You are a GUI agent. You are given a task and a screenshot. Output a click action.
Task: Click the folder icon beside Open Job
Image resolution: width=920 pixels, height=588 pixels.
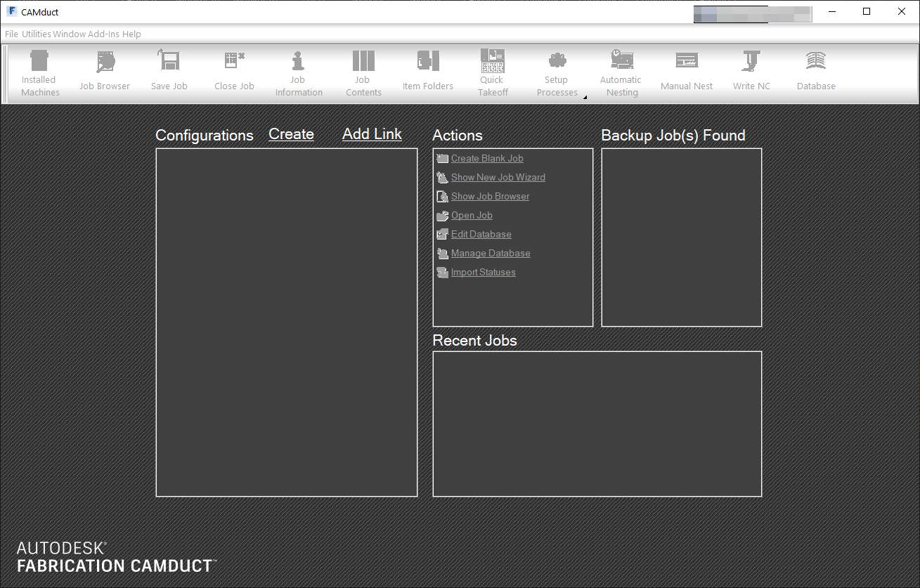coord(442,216)
